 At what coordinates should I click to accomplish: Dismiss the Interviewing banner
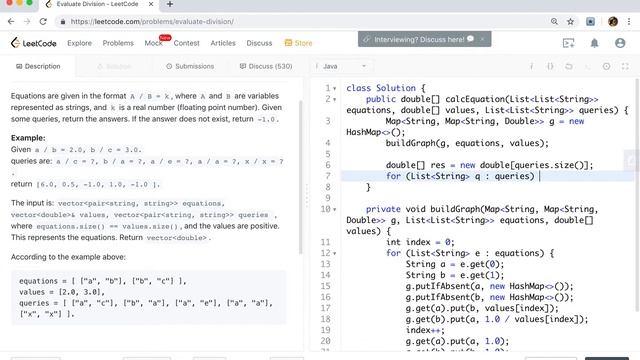pos(482,39)
